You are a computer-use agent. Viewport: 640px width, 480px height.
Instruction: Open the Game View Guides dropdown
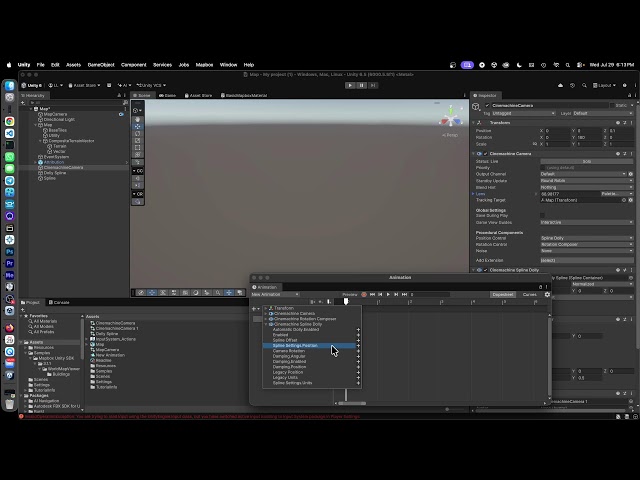pos(587,222)
